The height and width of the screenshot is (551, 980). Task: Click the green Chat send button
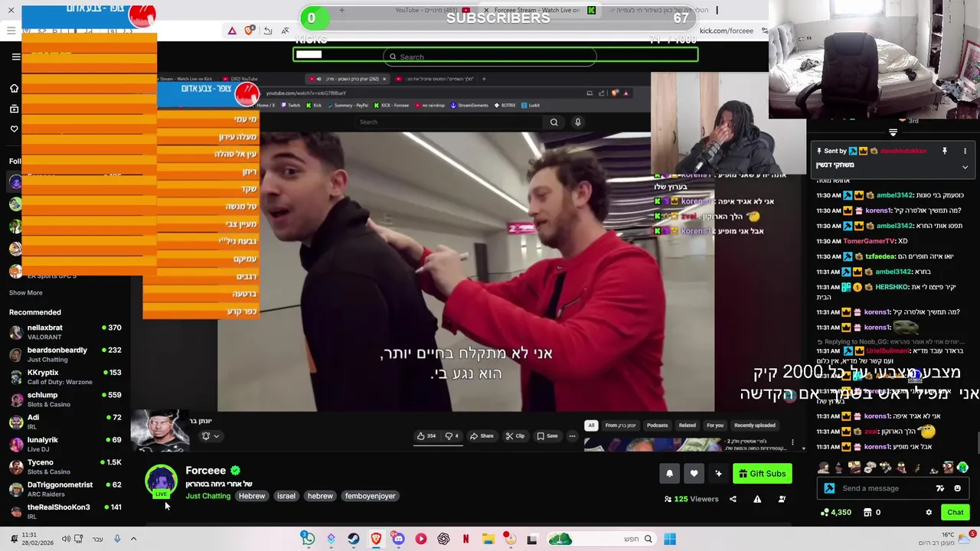tap(955, 513)
